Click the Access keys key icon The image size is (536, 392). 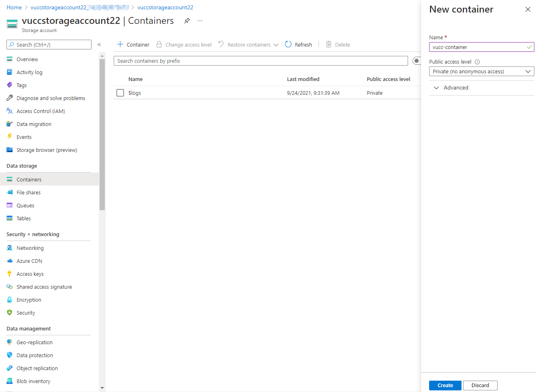coord(9,274)
